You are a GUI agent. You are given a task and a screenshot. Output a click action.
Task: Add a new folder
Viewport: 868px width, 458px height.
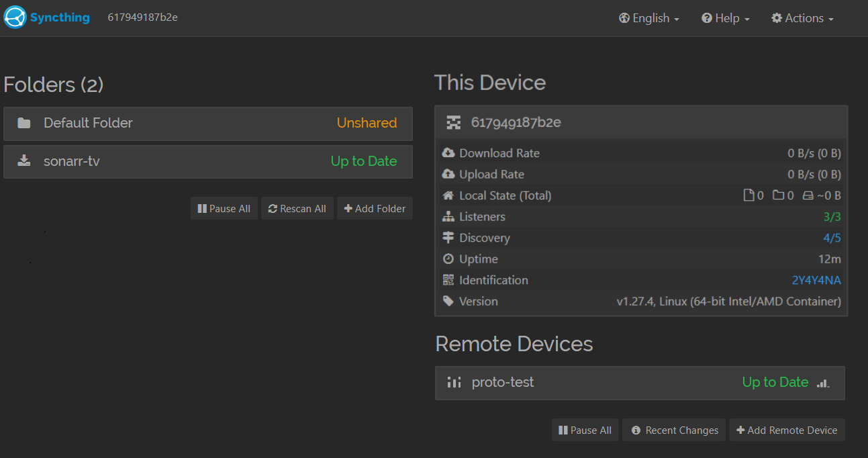[375, 208]
